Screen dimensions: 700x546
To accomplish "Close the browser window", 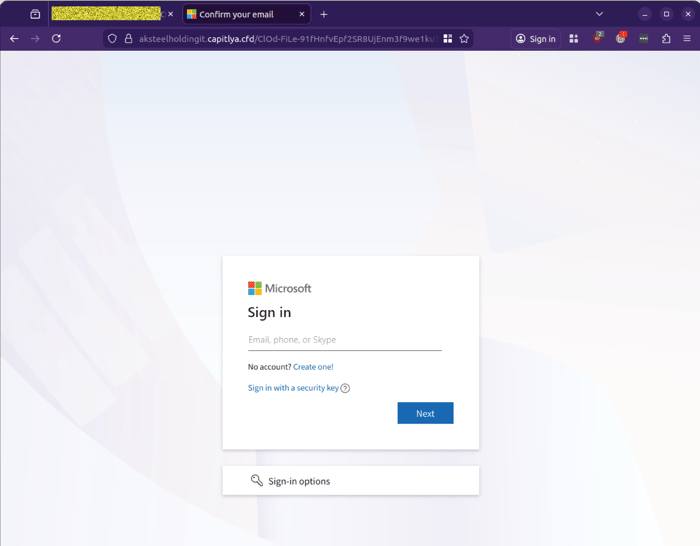I will 688,14.
